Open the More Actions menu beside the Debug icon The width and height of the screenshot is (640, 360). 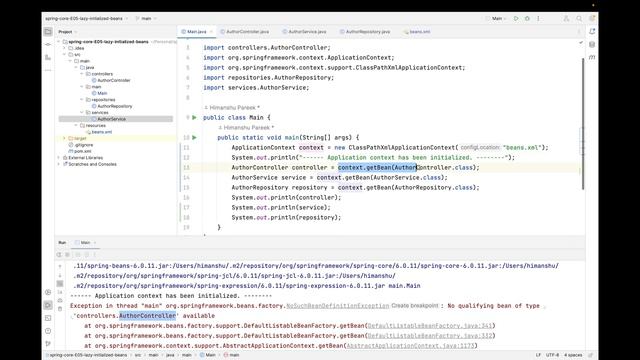pos(538,18)
